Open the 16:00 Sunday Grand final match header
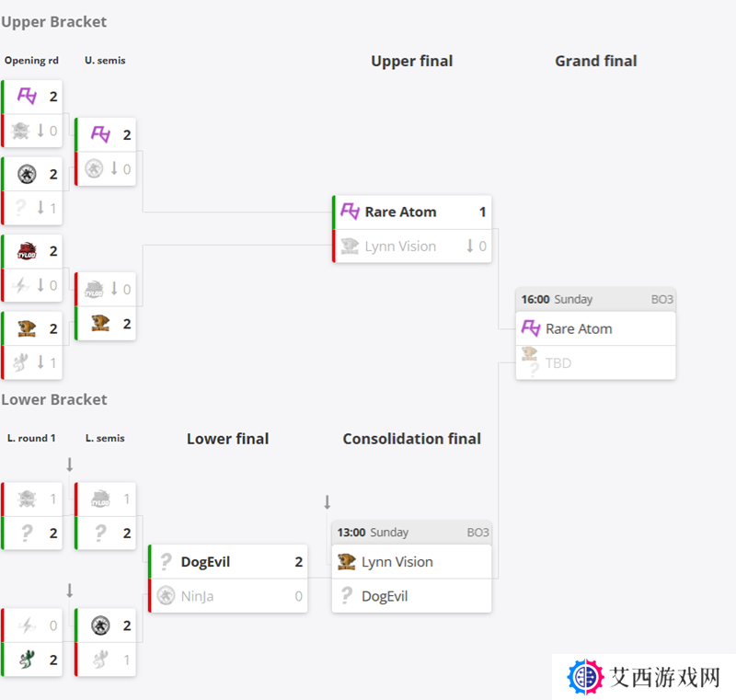736x700 pixels. (x=595, y=299)
